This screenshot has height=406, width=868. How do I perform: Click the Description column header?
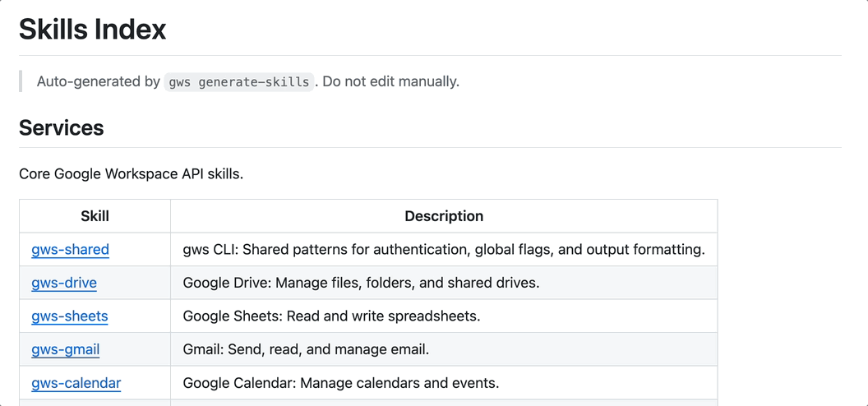(444, 216)
